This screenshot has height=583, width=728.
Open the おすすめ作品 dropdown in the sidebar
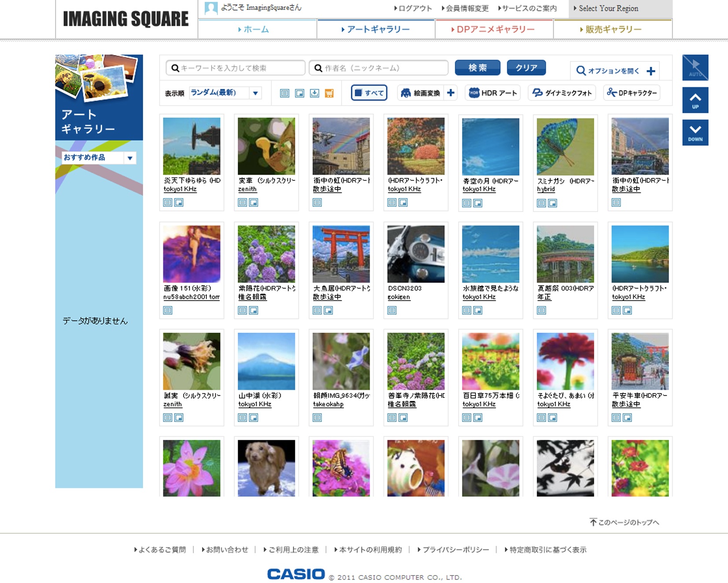[x=99, y=158]
